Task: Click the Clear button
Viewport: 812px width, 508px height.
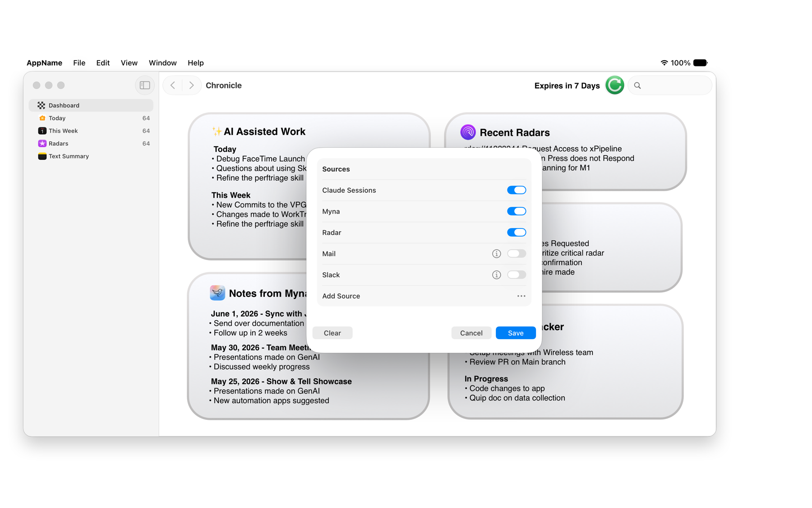Action: point(332,333)
